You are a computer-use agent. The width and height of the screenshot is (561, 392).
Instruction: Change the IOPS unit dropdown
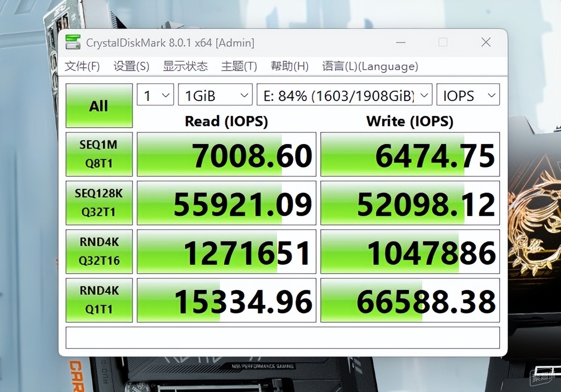point(468,95)
